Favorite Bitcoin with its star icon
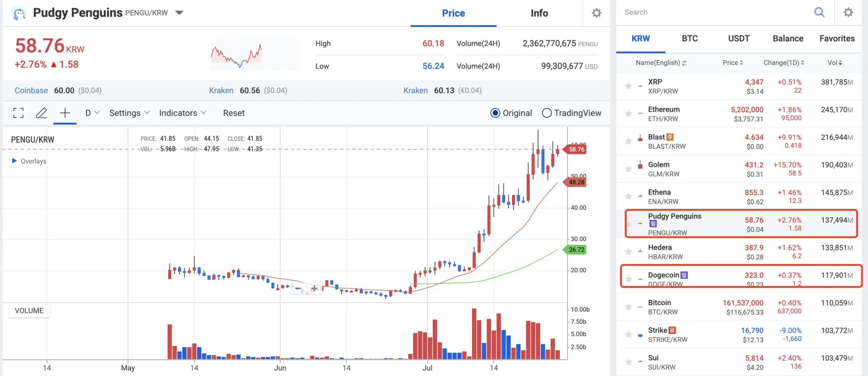 pos(629,307)
